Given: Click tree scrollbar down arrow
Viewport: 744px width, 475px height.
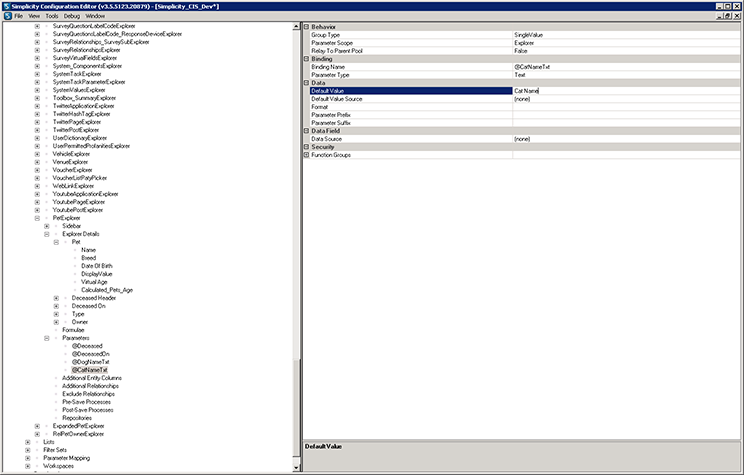Looking at the screenshot, I should [x=297, y=468].
